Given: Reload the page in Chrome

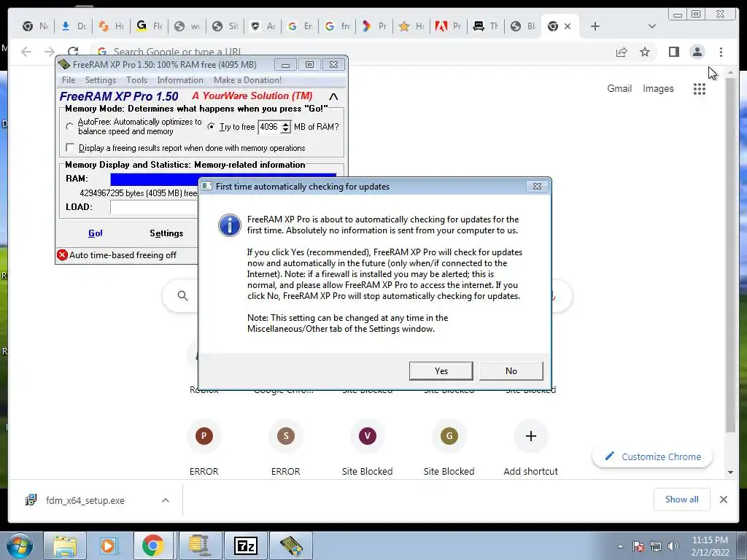Looking at the screenshot, I should [x=73, y=52].
